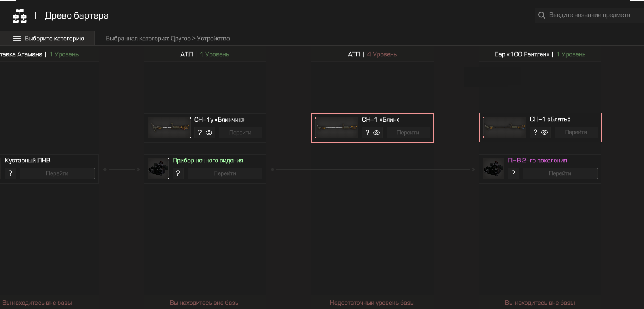Click Перейти for Кустарный ПНВ
This screenshot has height=309, width=644.
tap(57, 173)
